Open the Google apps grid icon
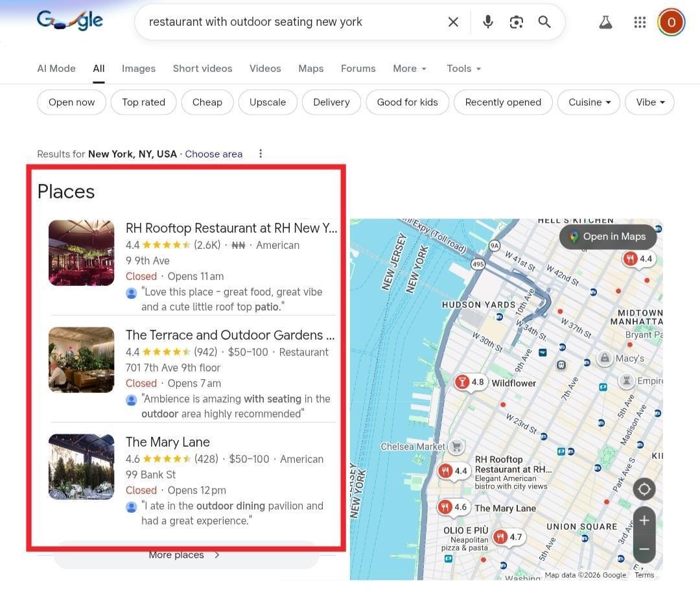Image resolution: width=700 pixels, height=601 pixels. click(640, 22)
